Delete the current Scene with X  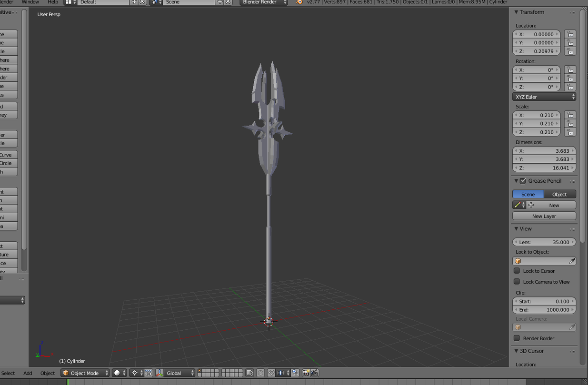pos(228,2)
